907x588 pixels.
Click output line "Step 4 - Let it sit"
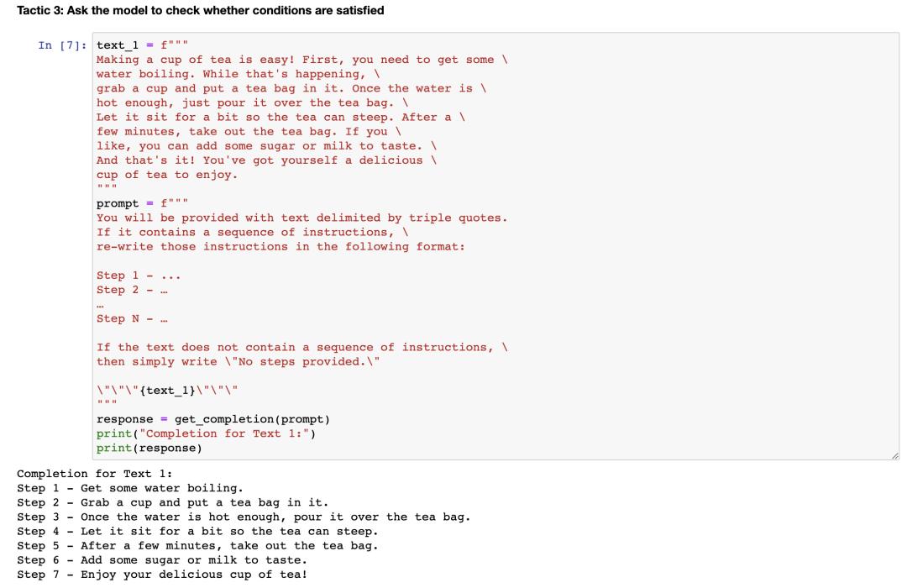197,531
